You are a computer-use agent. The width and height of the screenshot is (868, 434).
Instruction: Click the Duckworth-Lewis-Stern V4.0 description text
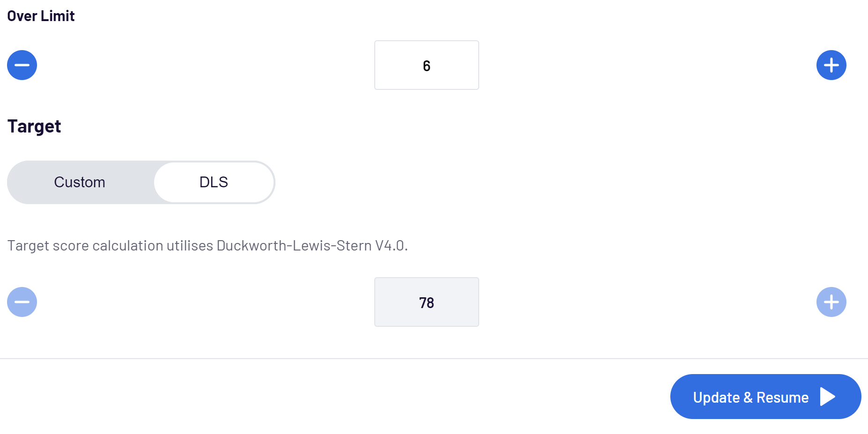tap(208, 245)
